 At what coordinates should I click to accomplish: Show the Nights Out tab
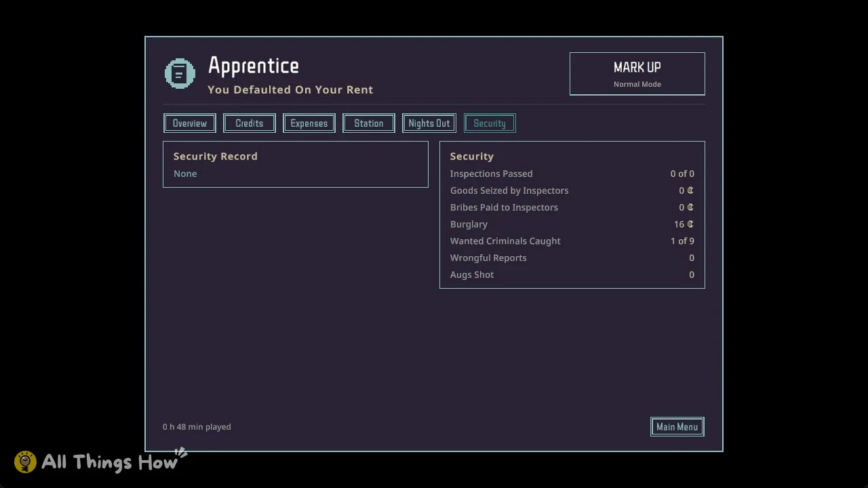(429, 123)
